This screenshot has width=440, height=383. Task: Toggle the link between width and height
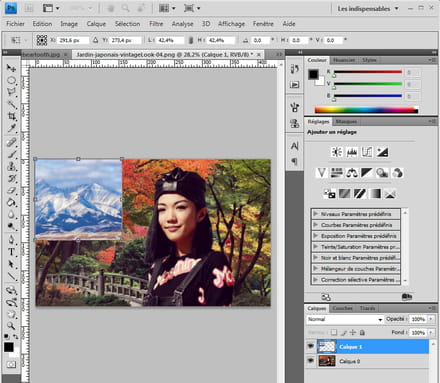coord(191,40)
